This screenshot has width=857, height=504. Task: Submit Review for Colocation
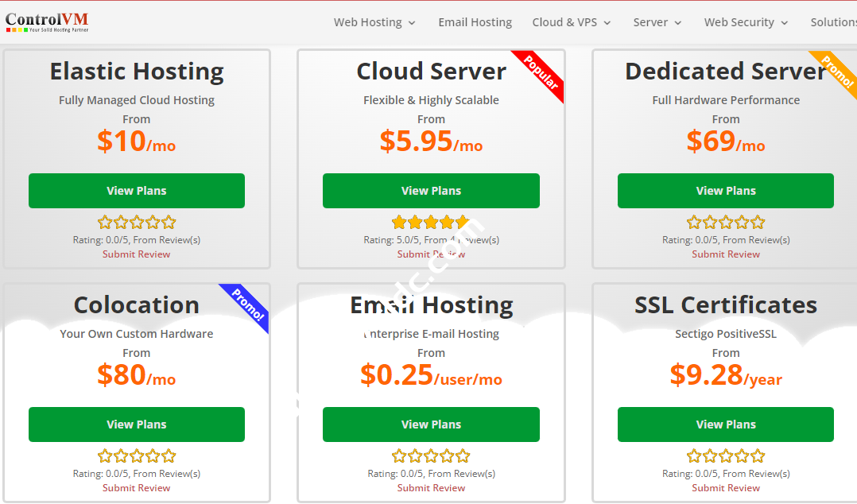tap(136, 488)
